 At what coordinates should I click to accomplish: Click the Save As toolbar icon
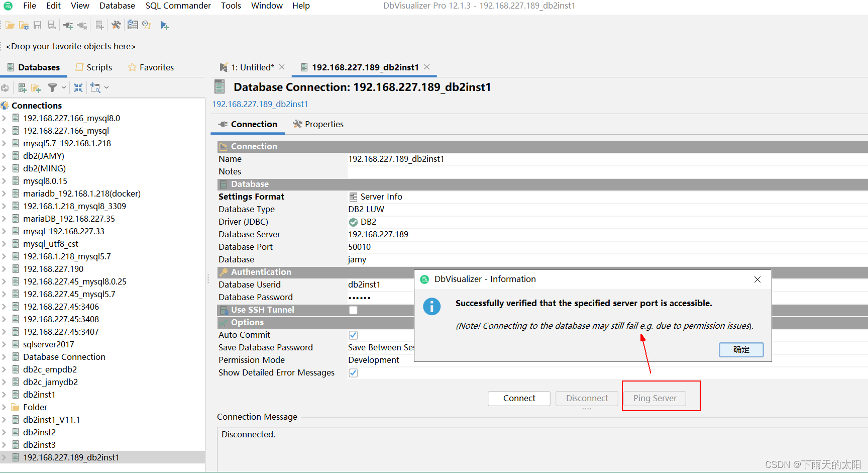[51, 25]
